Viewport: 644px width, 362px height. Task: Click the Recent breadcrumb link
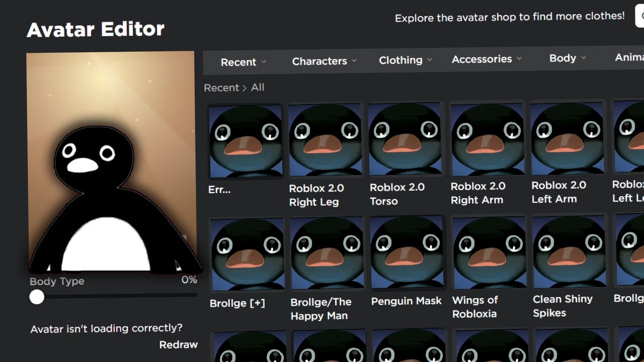point(221,87)
